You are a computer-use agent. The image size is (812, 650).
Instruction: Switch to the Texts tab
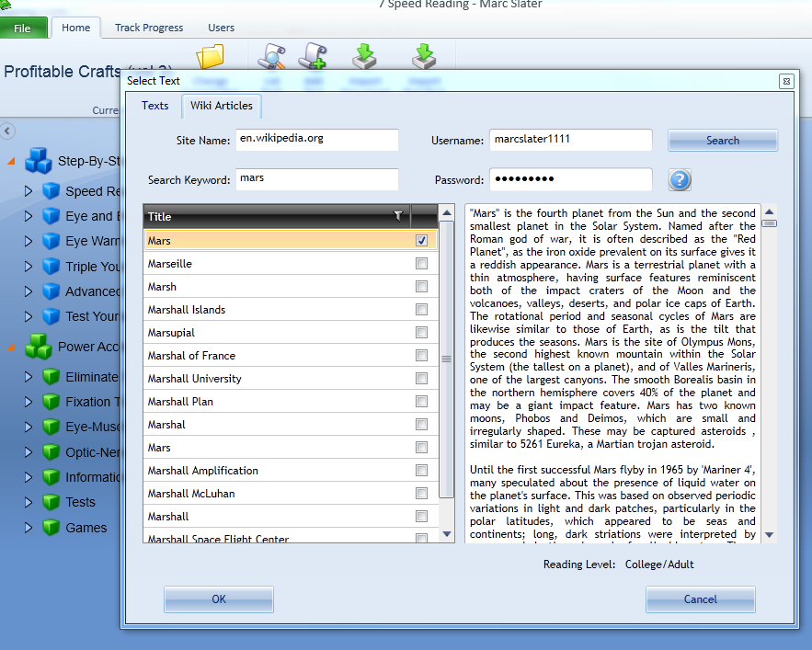point(154,106)
